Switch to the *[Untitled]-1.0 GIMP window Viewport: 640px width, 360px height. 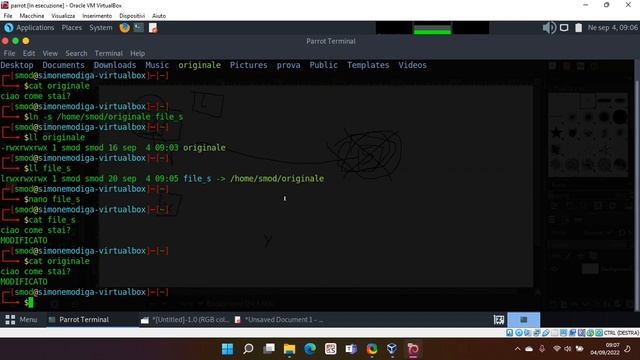click(184, 320)
